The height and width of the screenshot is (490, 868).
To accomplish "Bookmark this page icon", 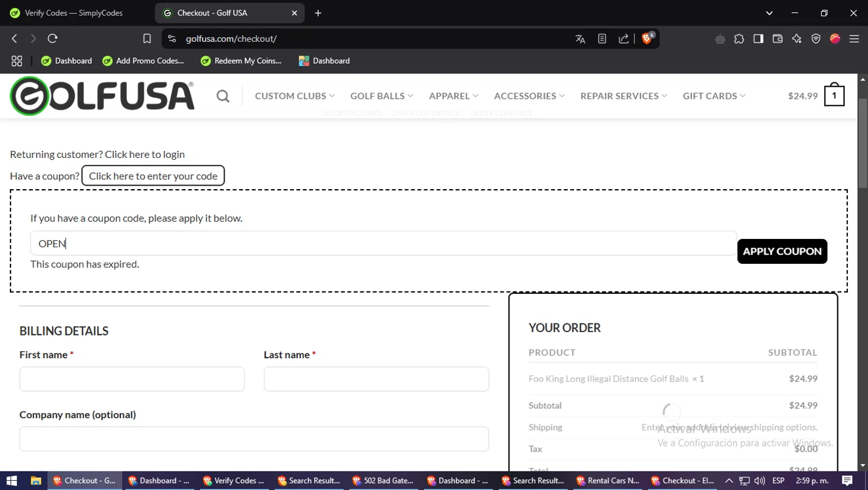I will click(x=147, y=39).
